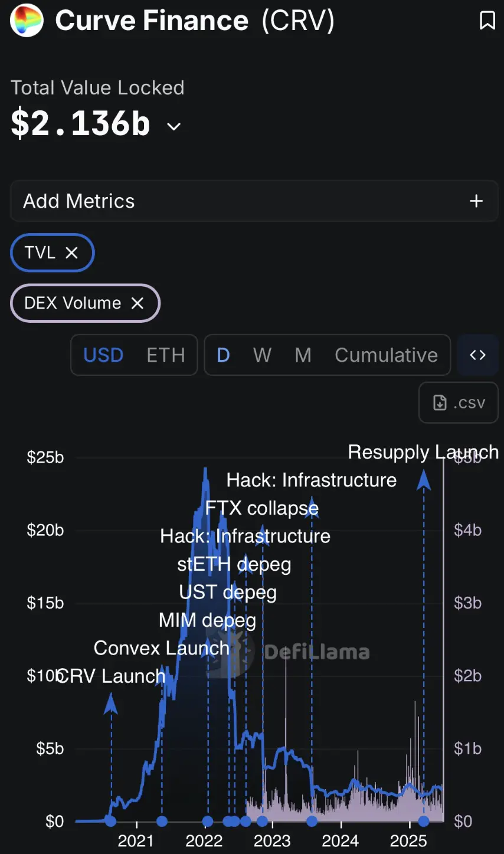Choose monthly M interval
The height and width of the screenshot is (854, 504).
click(303, 355)
